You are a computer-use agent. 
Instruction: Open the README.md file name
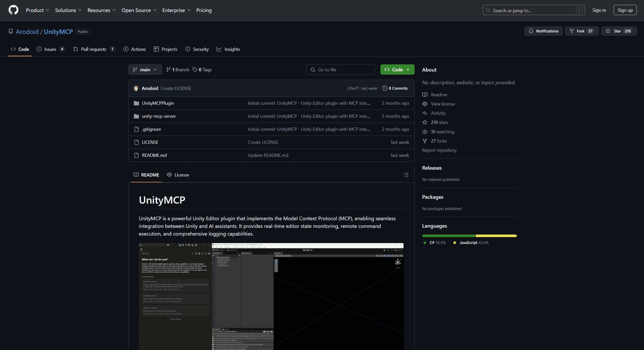(154, 155)
